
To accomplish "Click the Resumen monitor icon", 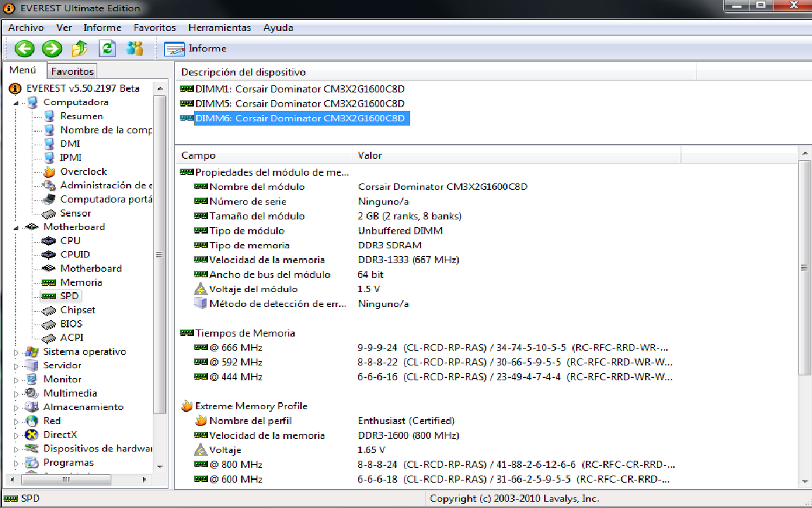I will coord(49,116).
